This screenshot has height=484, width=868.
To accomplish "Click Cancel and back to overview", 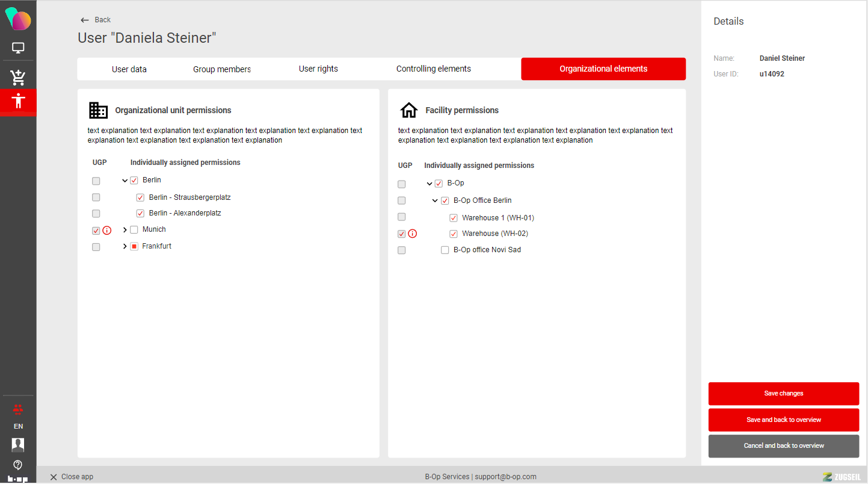I will click(x=783, y=446).
